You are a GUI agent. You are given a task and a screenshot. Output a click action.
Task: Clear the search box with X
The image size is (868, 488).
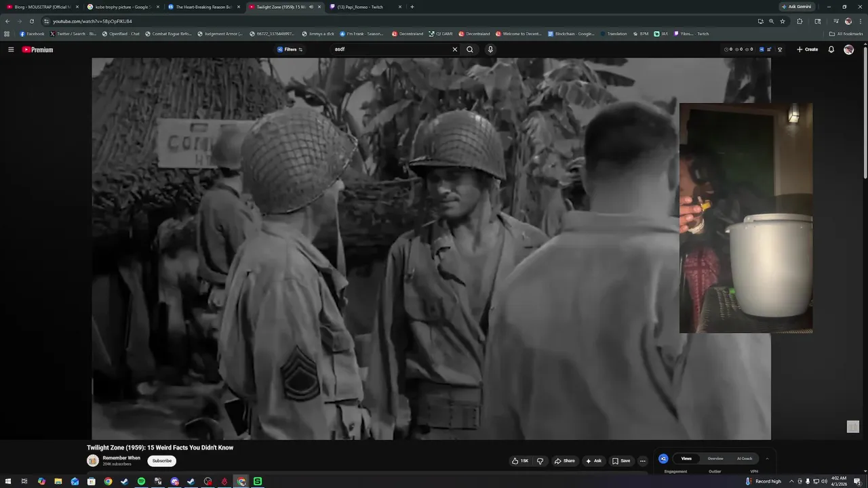455,49
